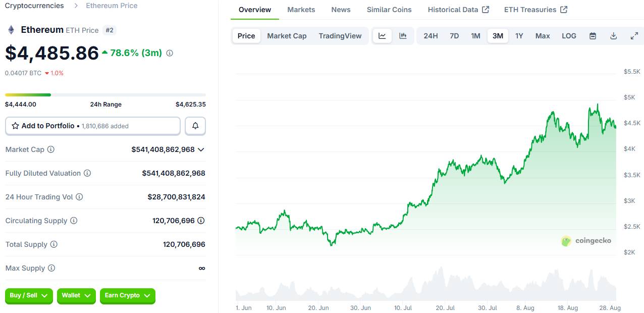Go to the Cryptocurrencies breadcrumb link
644x313 pixels.
tap(34, 6)
